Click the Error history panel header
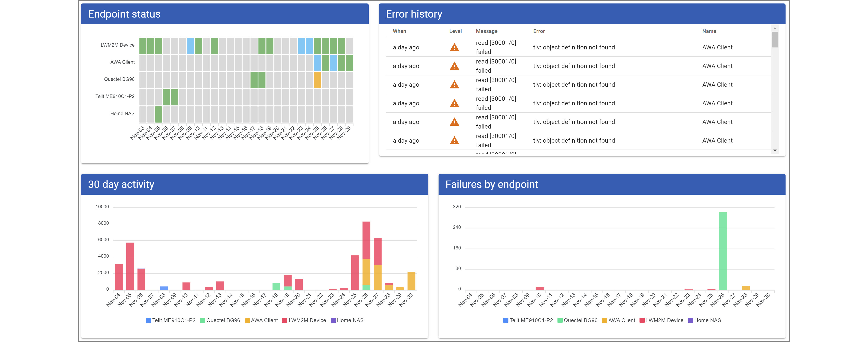Screen dimensions: 868x342 coord(414,14)
